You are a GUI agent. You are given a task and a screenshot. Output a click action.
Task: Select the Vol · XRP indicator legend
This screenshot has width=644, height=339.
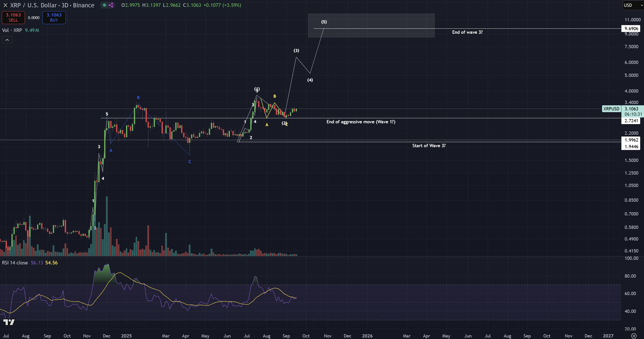[x=12, y=30]
